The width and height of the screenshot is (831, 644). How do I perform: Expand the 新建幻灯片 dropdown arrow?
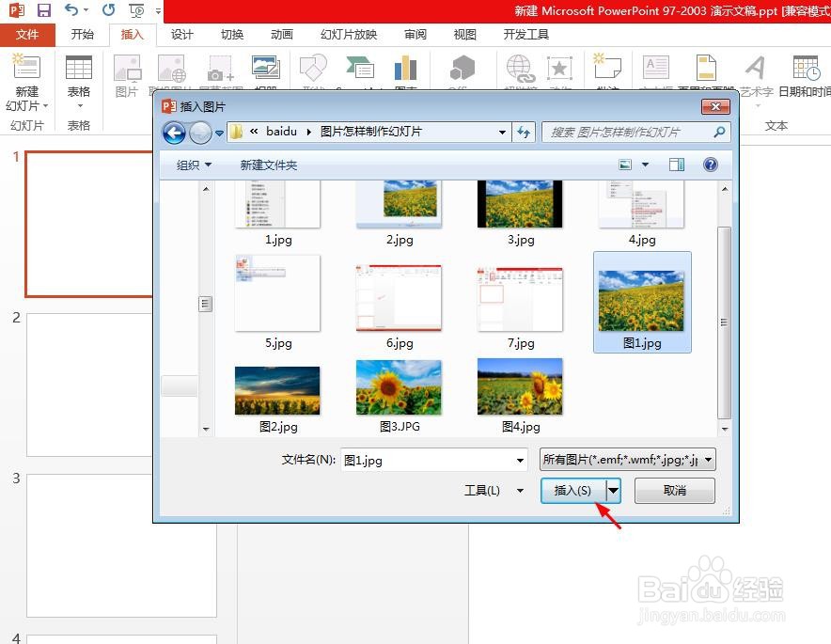coord(45,106)
